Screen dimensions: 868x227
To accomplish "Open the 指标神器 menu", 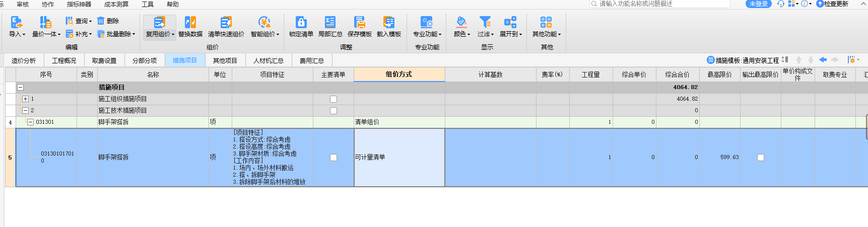I will coord(79,4).
